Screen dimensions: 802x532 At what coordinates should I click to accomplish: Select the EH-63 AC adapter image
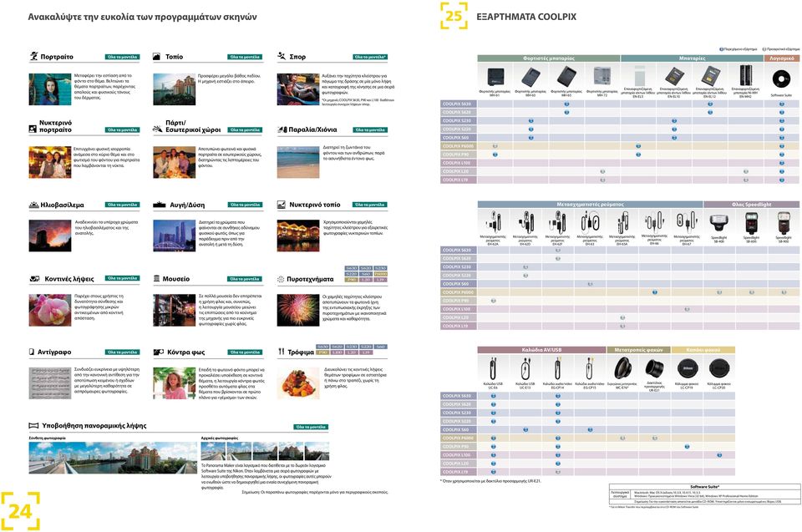590,222
